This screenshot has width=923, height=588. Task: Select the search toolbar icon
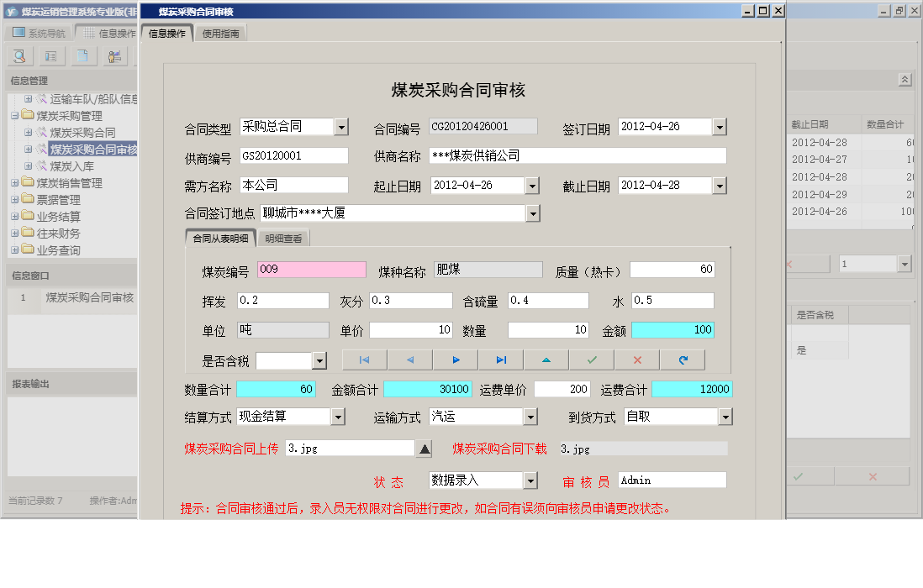pos(18,55)
